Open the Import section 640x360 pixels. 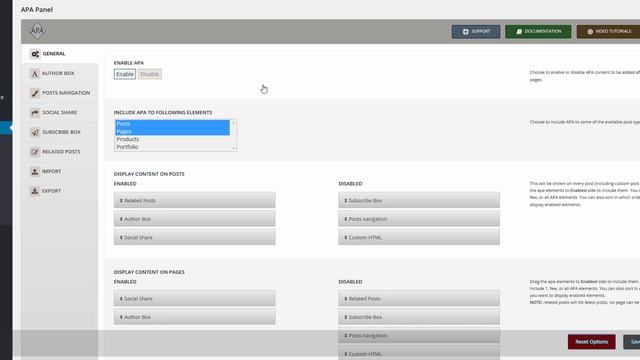(60, 171)
